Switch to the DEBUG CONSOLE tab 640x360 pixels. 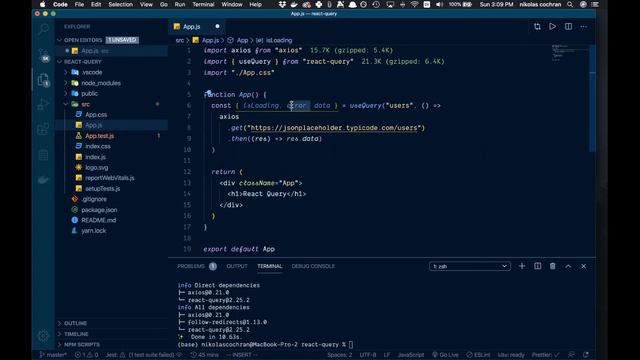[x=313, y=266]
